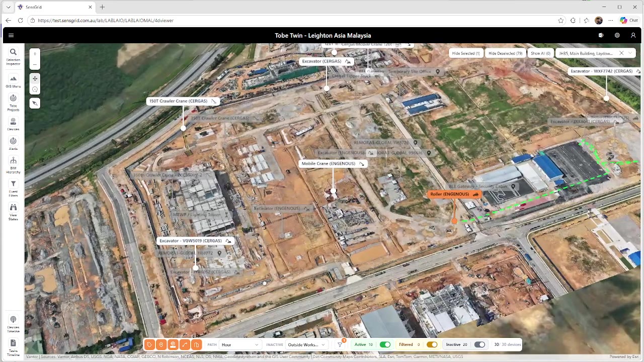Viewport: 644px width, 362px height.
Task: Open the View States panel
Action: pyautogui.click(x=13, y=212)
